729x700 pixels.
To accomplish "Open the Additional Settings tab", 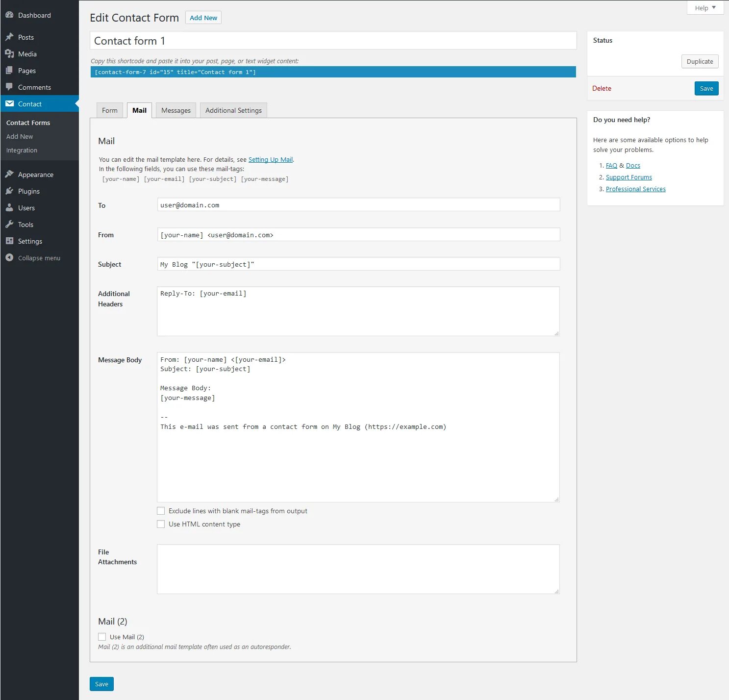I will tap(233, 110).
